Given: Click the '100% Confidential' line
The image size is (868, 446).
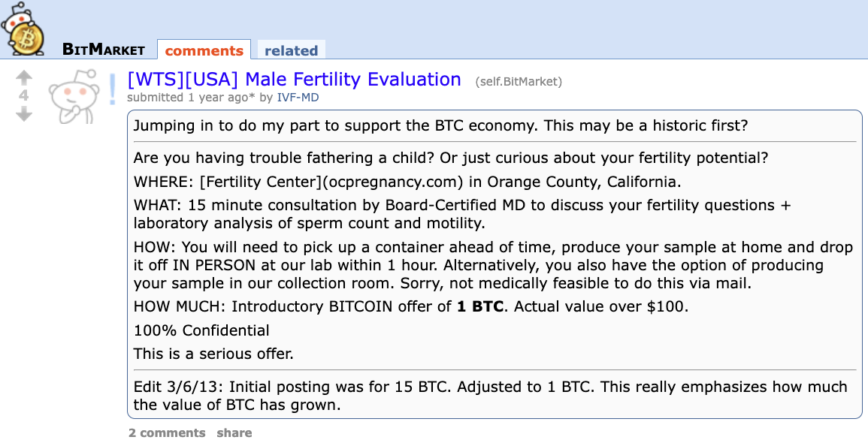Looking at the screenshot, I should coord(201,330).
